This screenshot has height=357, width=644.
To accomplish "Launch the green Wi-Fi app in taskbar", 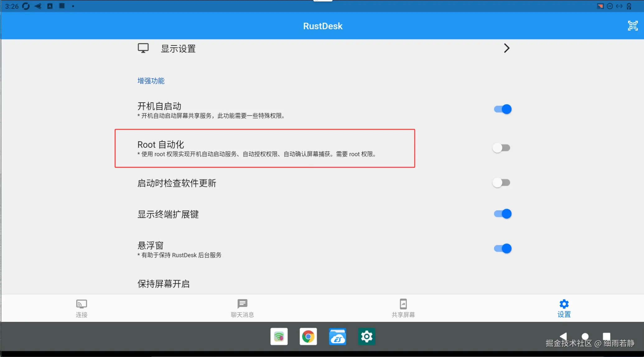I will click(279, 336).
